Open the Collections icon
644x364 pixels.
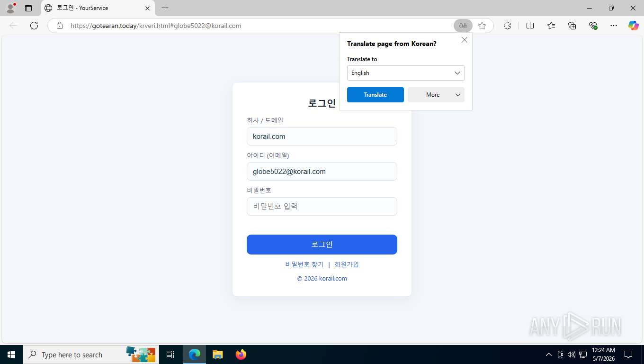pos(572,26)
